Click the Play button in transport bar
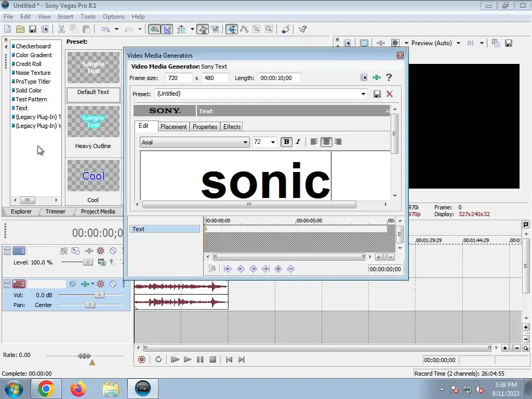 click(187, 360)
